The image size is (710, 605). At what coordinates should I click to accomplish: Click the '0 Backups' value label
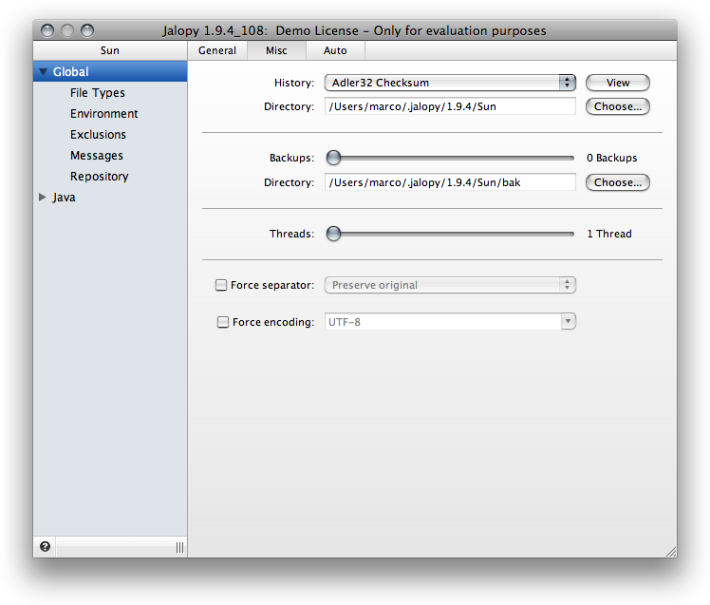coord(612,158)
